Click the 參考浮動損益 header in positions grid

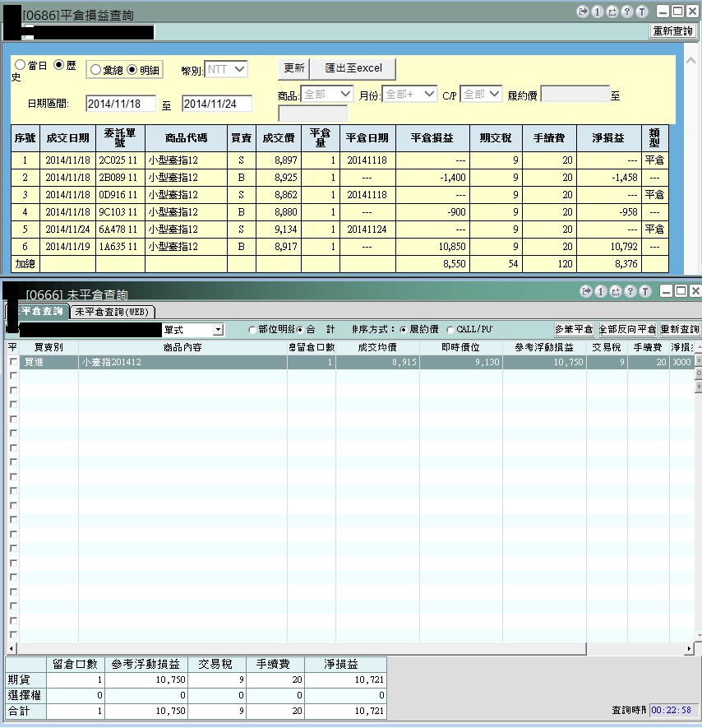pyautogui.click(x=544, y=347)
